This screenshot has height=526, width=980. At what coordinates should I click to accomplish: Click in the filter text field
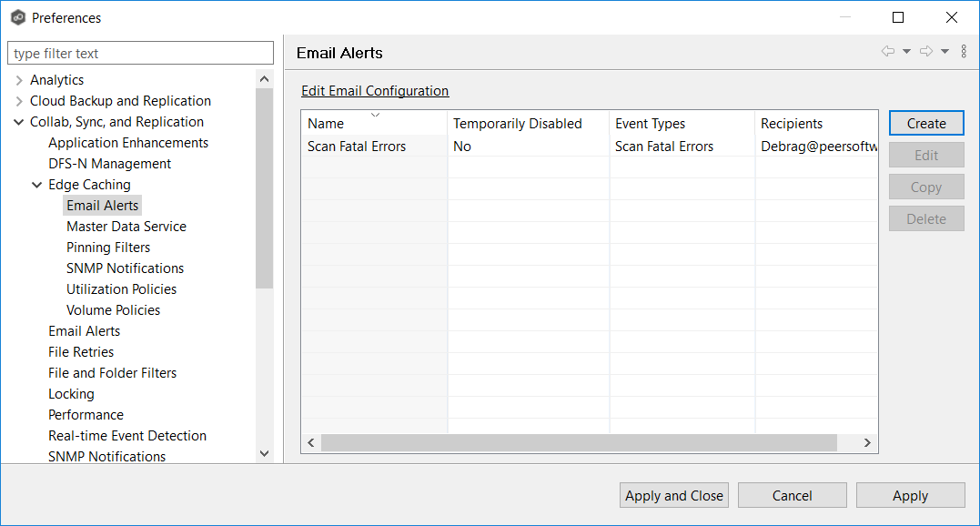(140, 54)
